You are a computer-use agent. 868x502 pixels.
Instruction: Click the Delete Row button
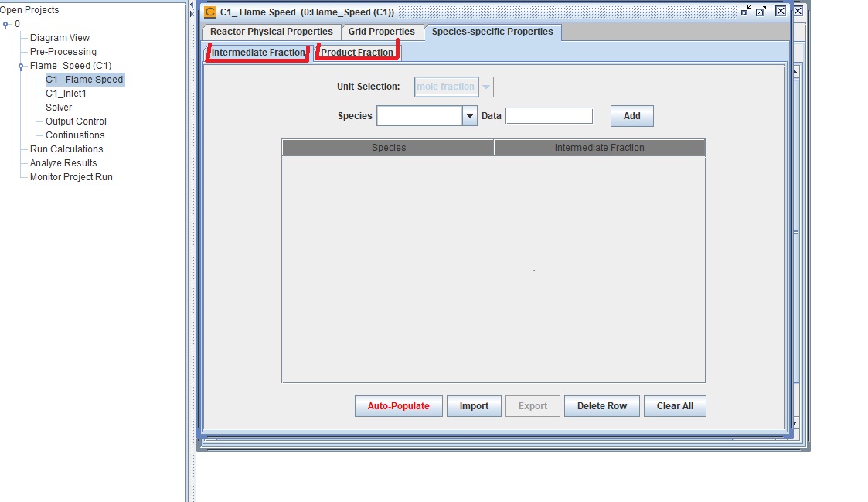click(601, 406)
